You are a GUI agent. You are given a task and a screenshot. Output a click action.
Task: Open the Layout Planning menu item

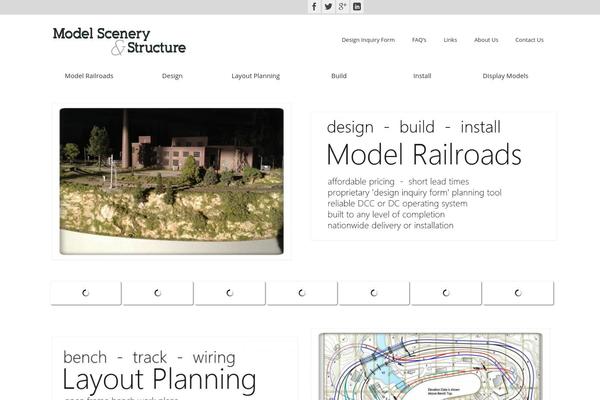[256, 76]
